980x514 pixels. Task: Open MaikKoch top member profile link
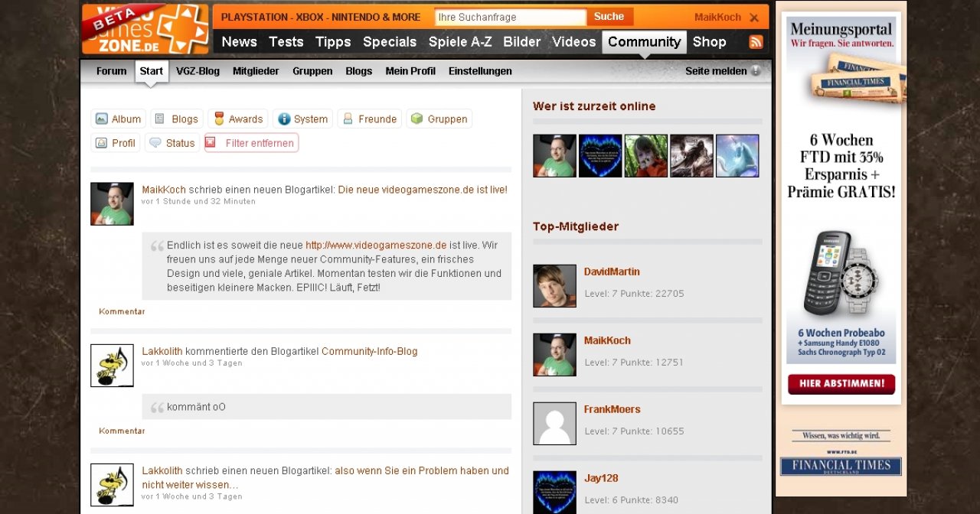[x=607, y=340]
